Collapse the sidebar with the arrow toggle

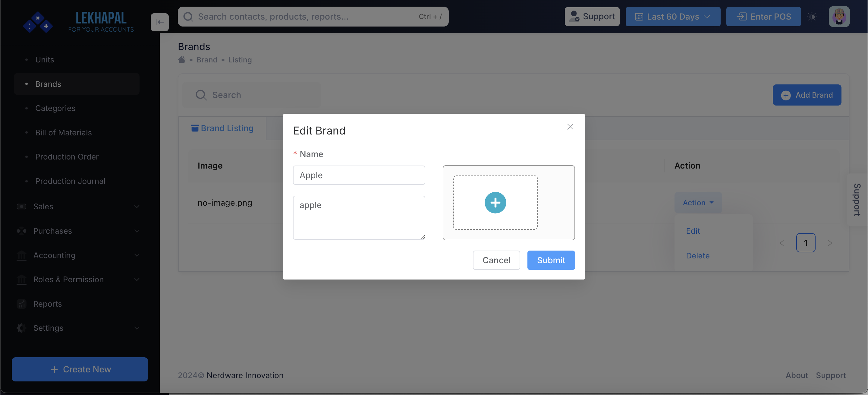159,22
